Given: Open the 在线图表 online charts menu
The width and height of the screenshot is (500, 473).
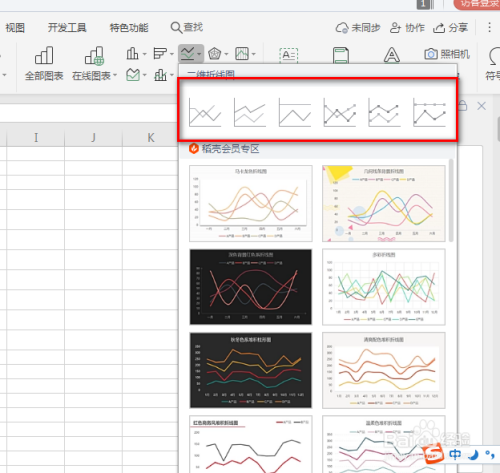Looking at the screenshot, I should [94, 64].
